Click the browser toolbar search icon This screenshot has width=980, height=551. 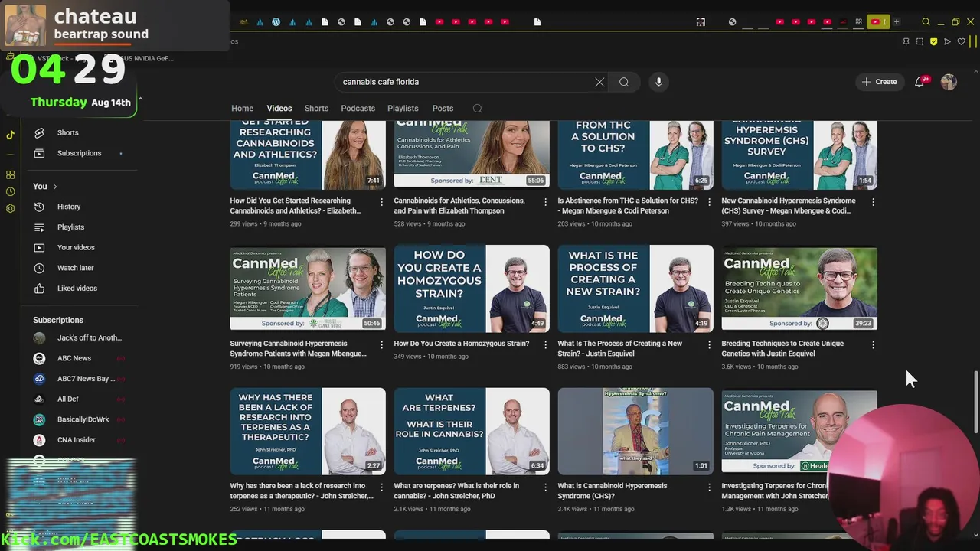click(x=926, y=22)
